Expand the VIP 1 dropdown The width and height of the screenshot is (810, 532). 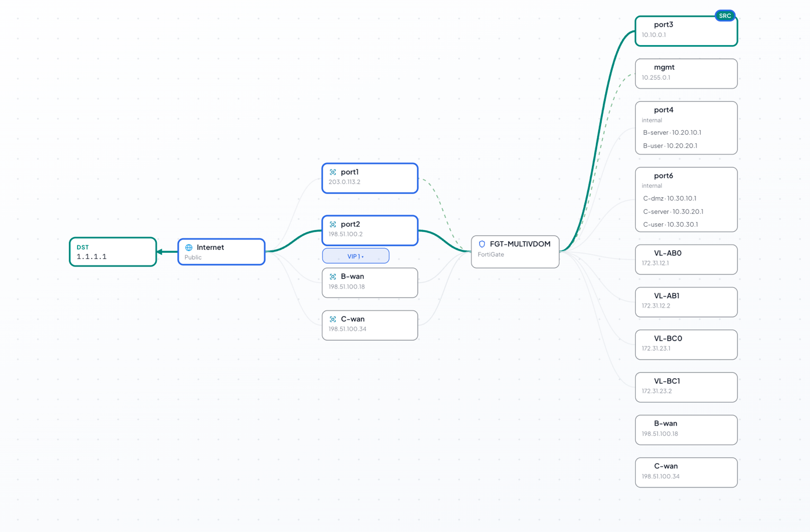pyautogui.click(x=355, y=256)
